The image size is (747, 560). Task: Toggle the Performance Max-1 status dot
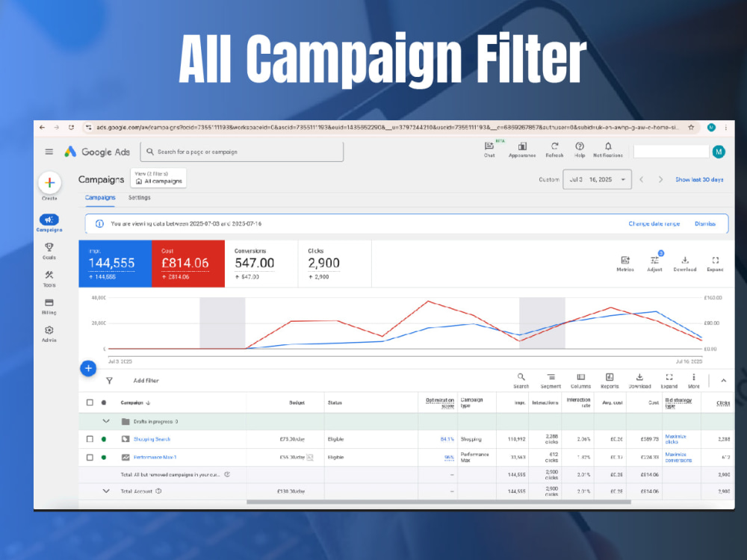(104, 457)
